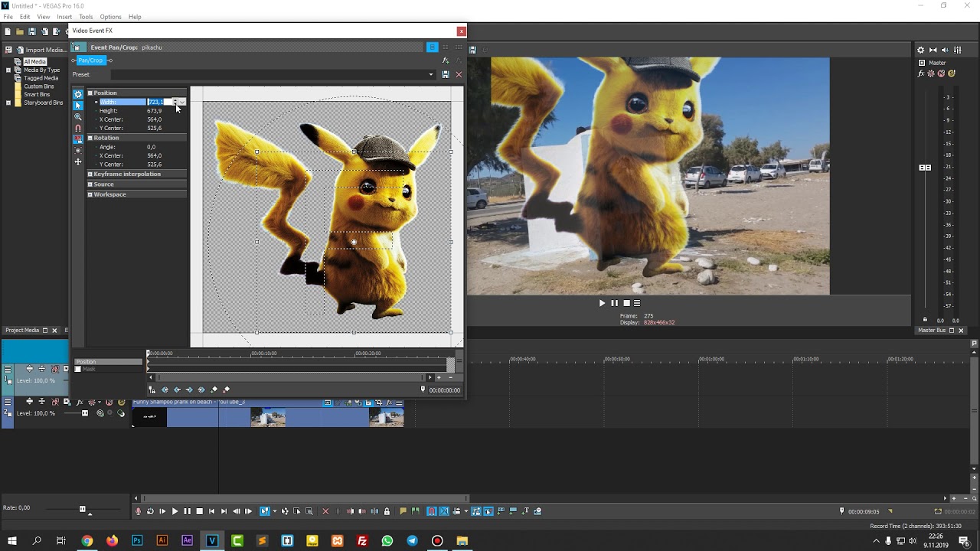Image resolution: width=980 pixels, height=551 pixels.
Task: Open the Width value slider dropdown
Action: pos(182,102)
